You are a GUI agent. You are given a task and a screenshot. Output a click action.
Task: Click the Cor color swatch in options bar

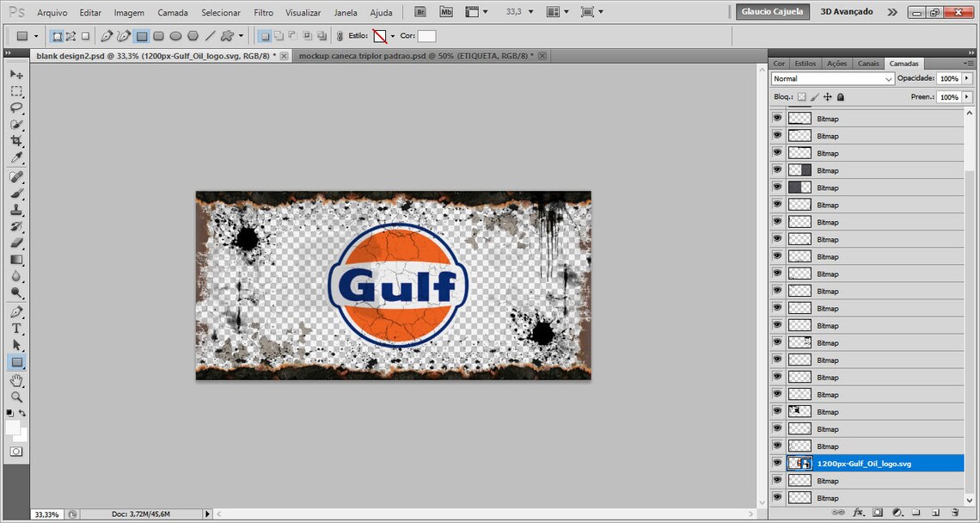pyautogui.click(x=426, y=35)
